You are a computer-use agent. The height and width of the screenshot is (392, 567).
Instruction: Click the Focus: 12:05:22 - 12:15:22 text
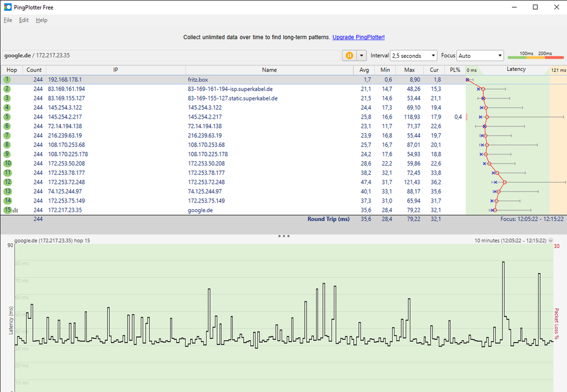pos(532,219)
